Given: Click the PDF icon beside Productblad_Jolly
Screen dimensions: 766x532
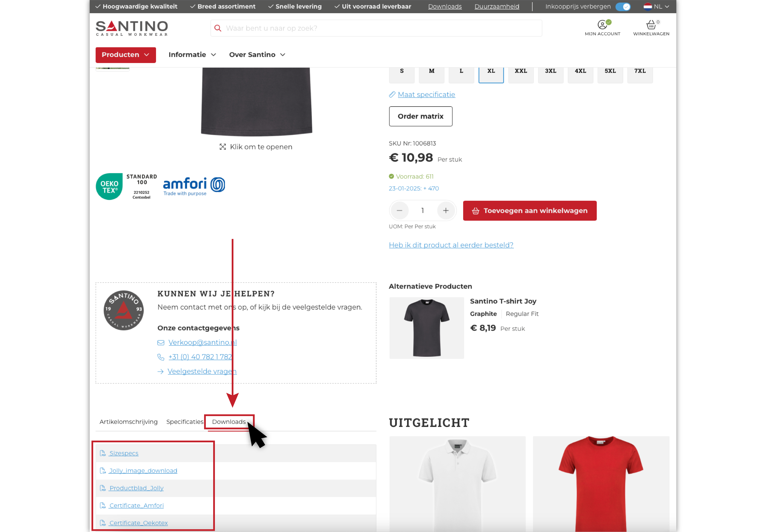Looking at the screenshot, I should point(103,488).
